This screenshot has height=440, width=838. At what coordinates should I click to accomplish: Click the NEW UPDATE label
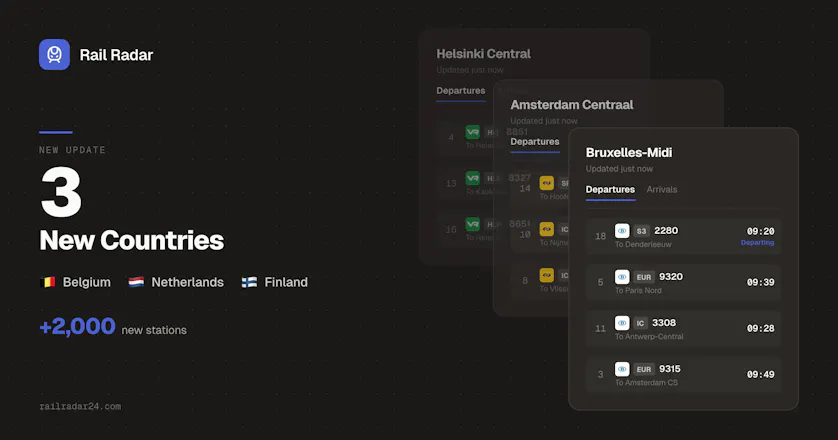point(72,150)
